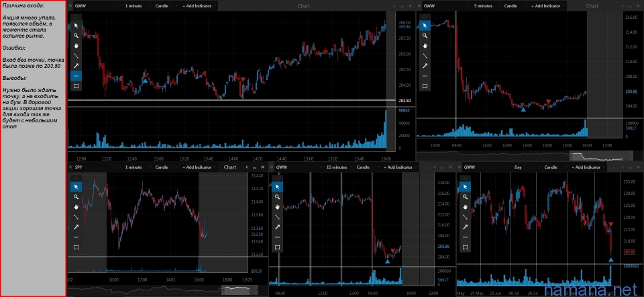Select the trend line tool in GWW 5 minutes chart
Image resolution: width=644 pixels, height=297 pixels.
pos(425,56)
